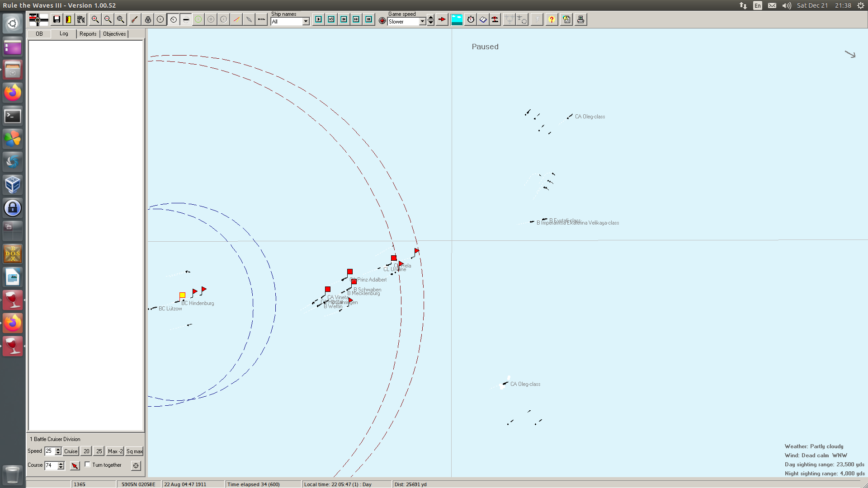The width and height of the screenshot is (868, 488).
Task: Click the dotted line toolbar icon
Action: pos(262,19)
